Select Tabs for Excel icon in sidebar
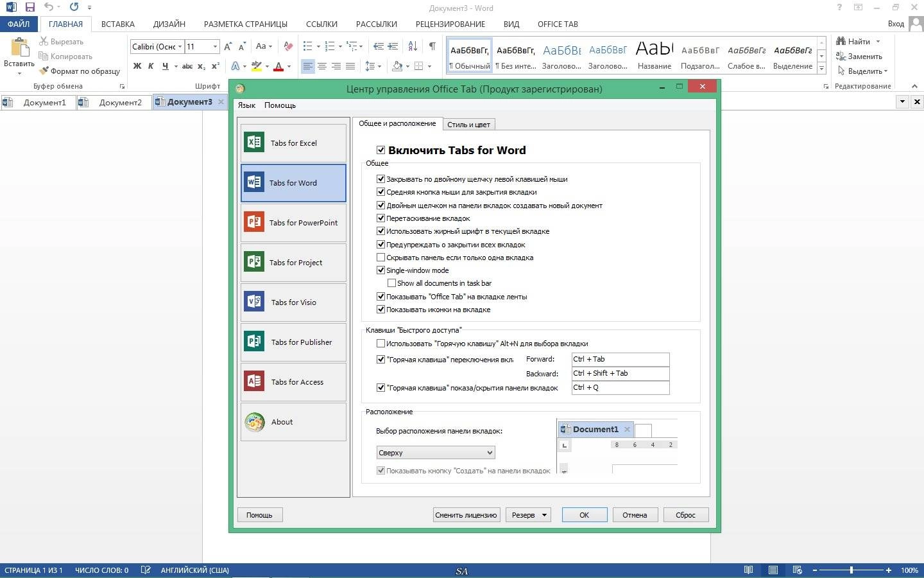Viewport: 924px width, 578px height. 254,142
